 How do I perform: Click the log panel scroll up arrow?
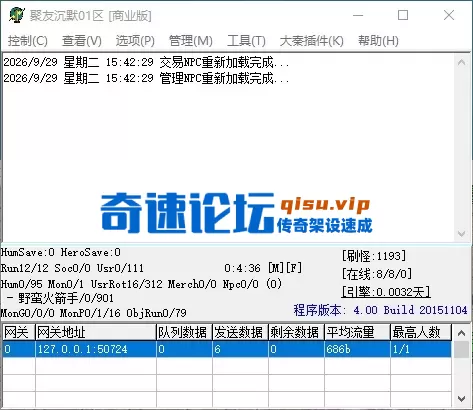click(462, 62)
